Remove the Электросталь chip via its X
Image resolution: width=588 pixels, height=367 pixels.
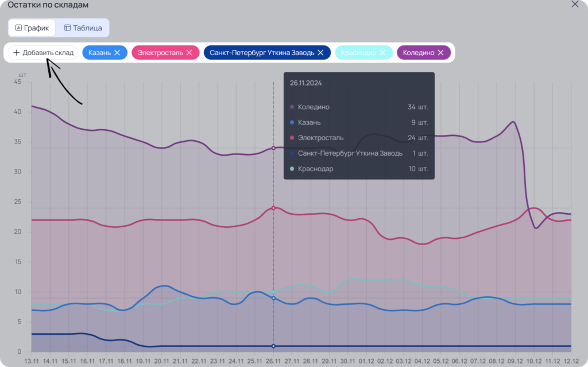coord(189,52)
